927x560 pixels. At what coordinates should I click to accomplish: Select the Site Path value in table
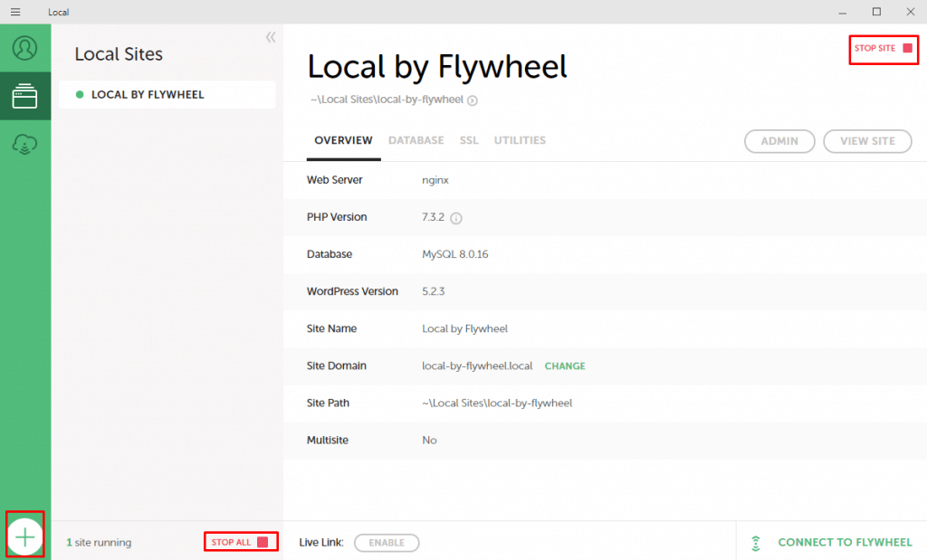497,403
